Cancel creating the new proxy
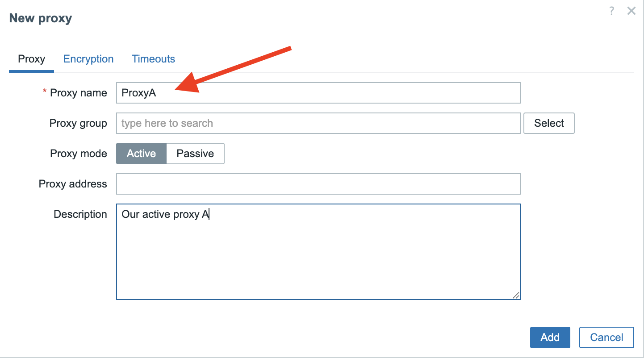The height and width of the screenshot is (358, 644). coord(606,337)
